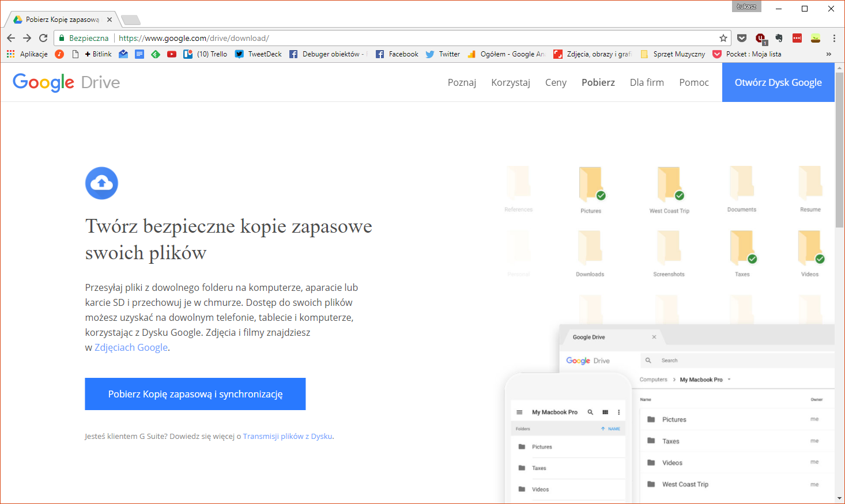Open the Facebook bookmark
845x504 pixels.
click(397, 54)
